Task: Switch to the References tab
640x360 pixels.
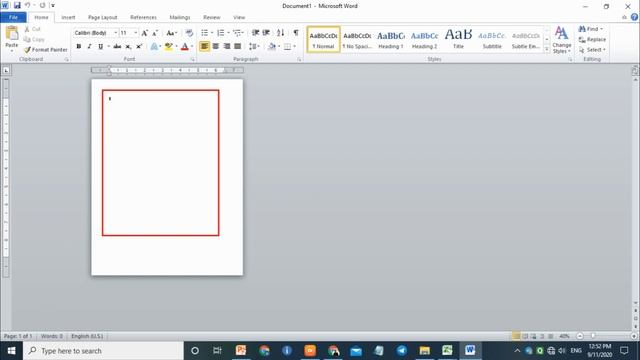Action: pyautogui.click(x=143, y=17)
